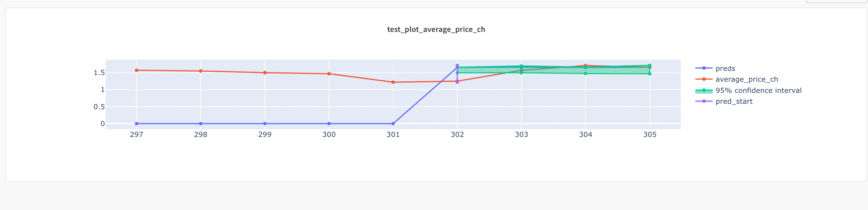Toggle the average_price_ch legend entry
This screenshot has width=868, height=210.
point(746,79)
